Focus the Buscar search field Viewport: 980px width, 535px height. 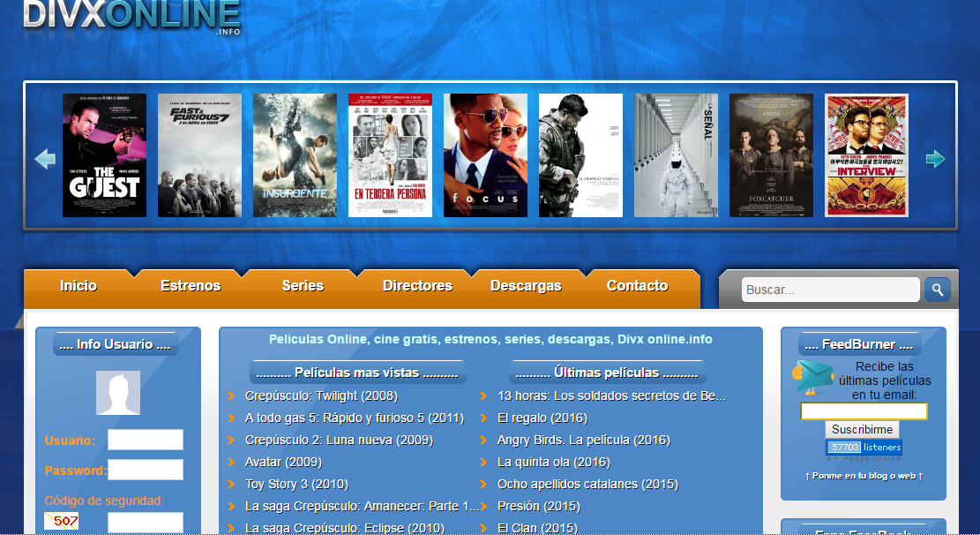tap(831, 290)
